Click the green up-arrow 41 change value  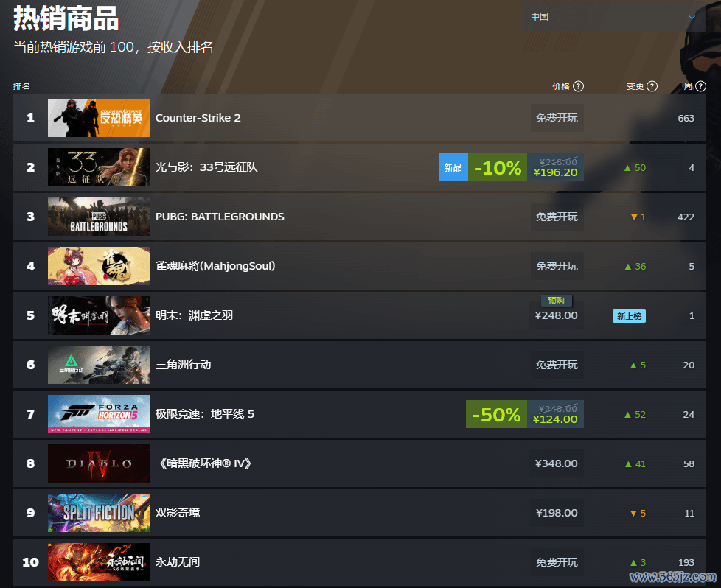635,464
